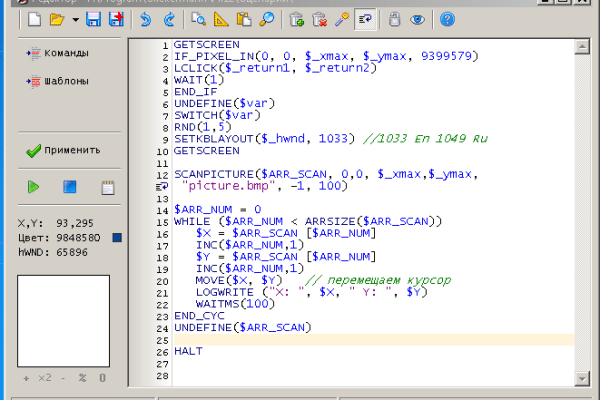Open the find-in-document tool
This screenshot has height=400, width=600.
199,19
